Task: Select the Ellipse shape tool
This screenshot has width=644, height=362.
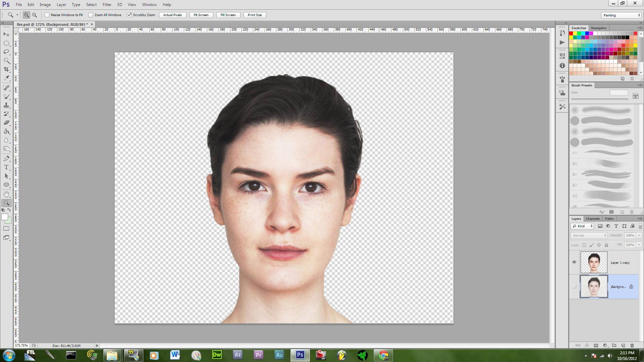Action: coord(6,185)
